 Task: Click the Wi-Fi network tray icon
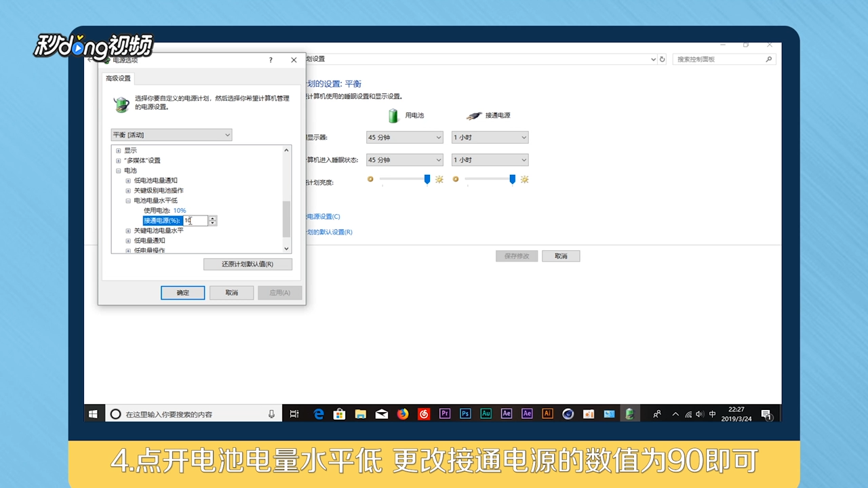tap(688, 413)
